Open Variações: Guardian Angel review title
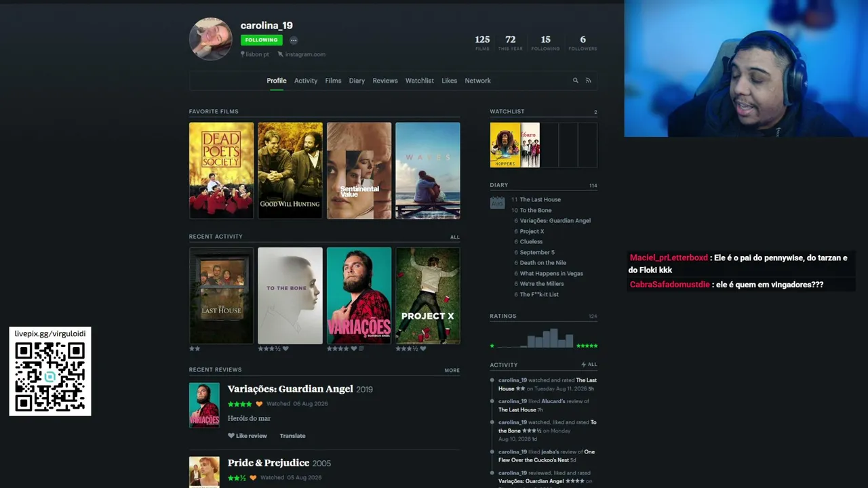 [x=290, y=389]
